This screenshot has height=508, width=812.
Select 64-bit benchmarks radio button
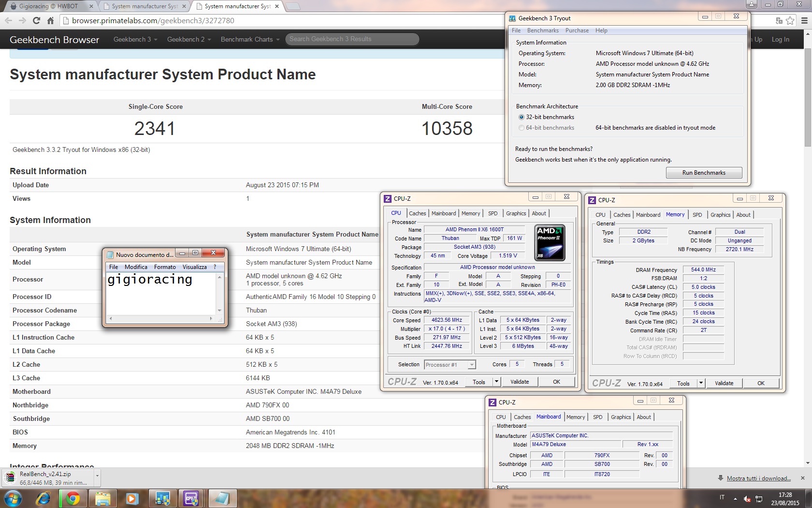click(521, 128)
